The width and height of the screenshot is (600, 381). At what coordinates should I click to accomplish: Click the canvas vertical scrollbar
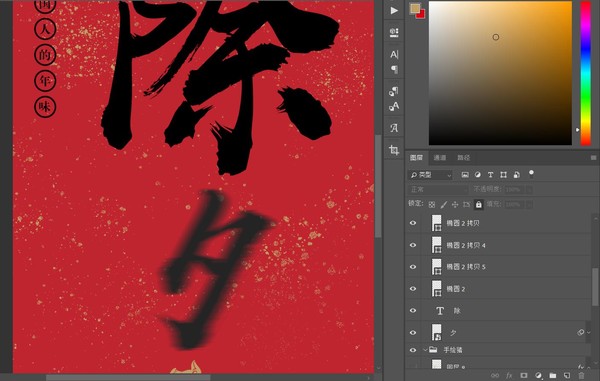[x=378, y=186]
